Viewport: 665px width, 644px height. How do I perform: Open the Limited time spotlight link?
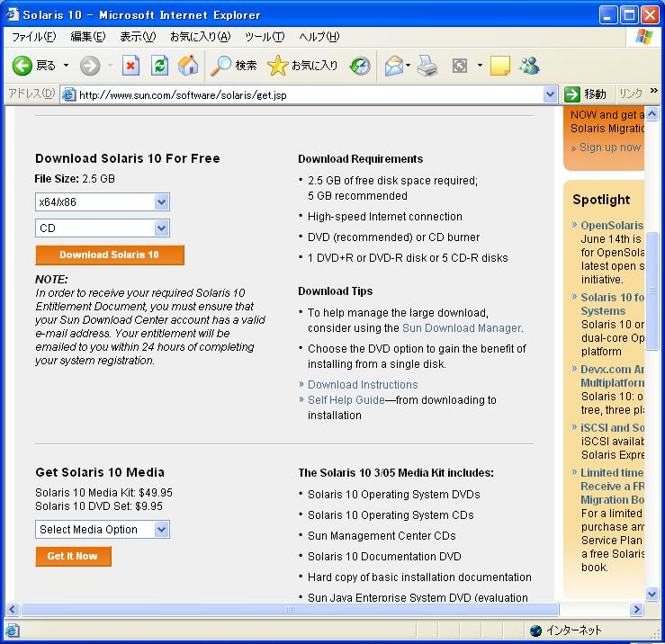[612, 486]
